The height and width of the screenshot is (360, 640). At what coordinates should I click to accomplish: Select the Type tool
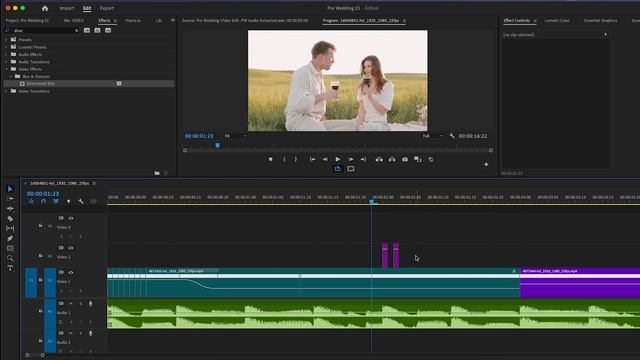(10, 268)
